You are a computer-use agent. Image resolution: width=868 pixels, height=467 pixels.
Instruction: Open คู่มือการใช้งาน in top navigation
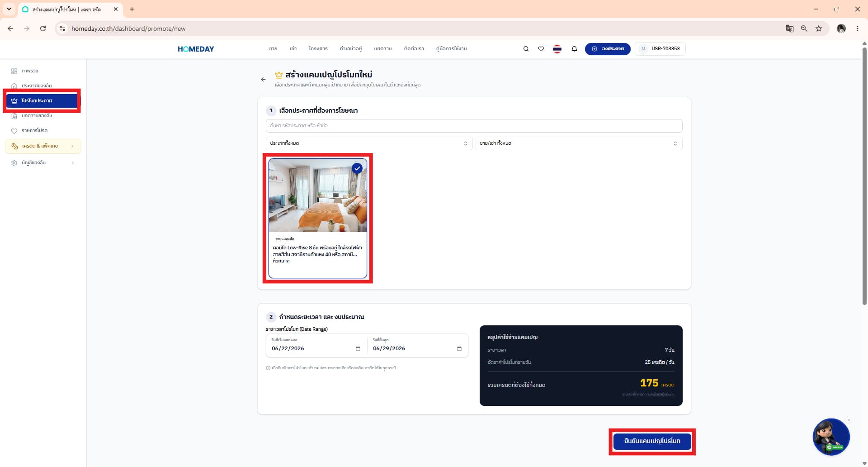pos(452,49)
